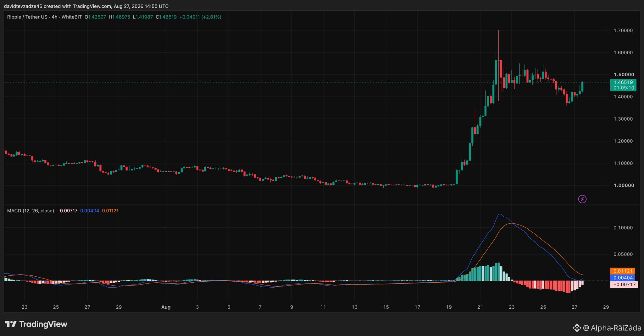Viewport: 644px width, 336px height.
Task: Click the 17 date label on time axis
Action: (417, 307)
